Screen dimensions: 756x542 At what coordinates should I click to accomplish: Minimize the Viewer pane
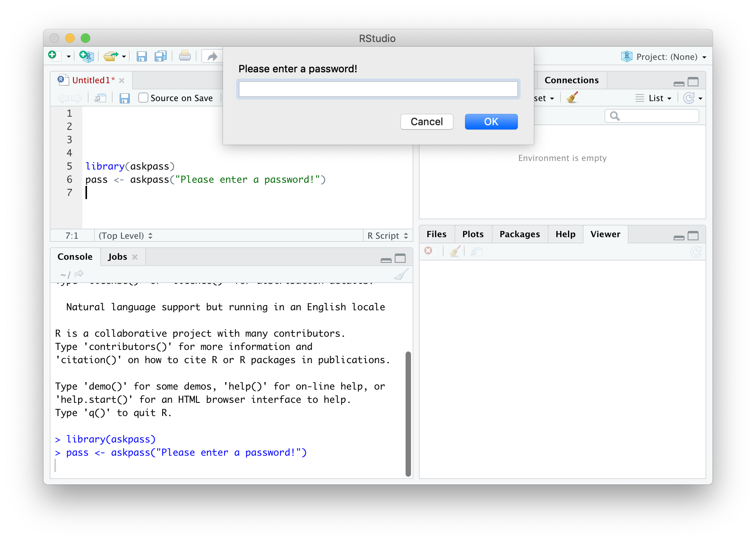pos(679,237)
